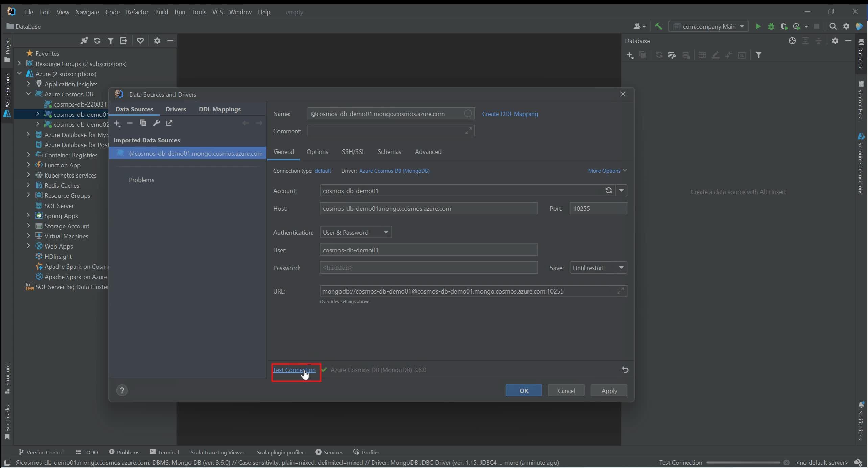The height and width of the screenshot is (468, 868).
Task: Expand More Options in the dialog
Action: [x=607, y=171]
